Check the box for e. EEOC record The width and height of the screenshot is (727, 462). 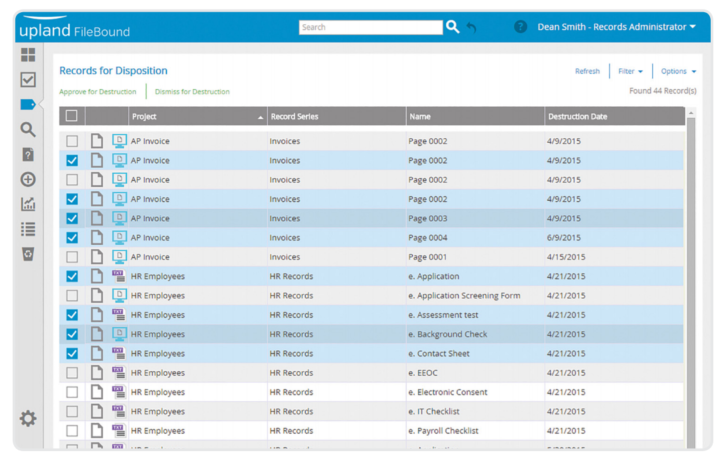(x=71, y=373)
